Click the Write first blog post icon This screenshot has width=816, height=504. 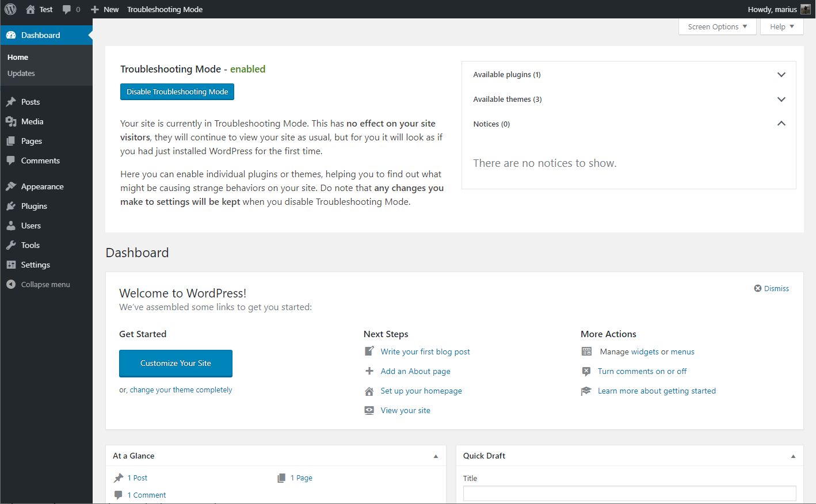pos(369,352)
